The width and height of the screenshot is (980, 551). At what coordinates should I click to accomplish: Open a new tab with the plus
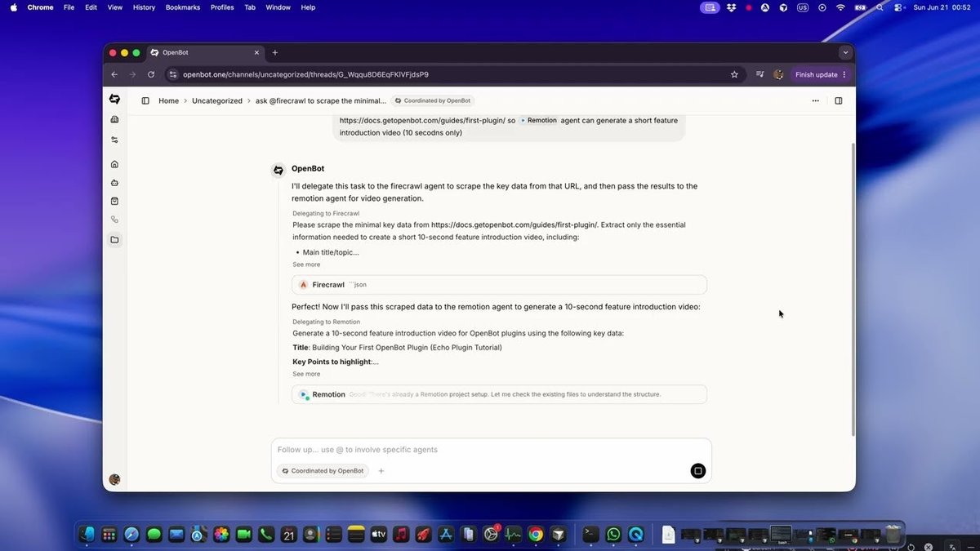tap(275, 53)
